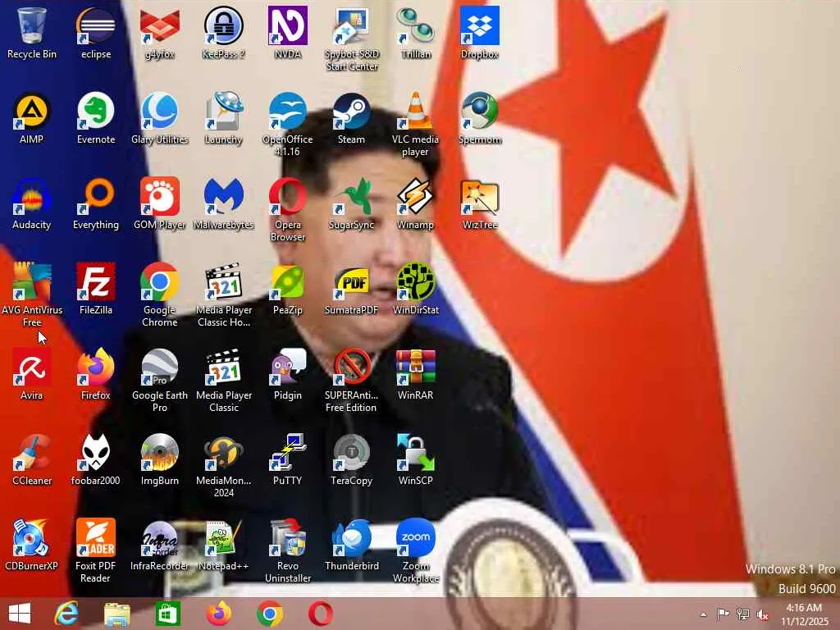Screen dimensions: 840x630
Task: Open the CCleaner shortcut
Action: [32, 459]
